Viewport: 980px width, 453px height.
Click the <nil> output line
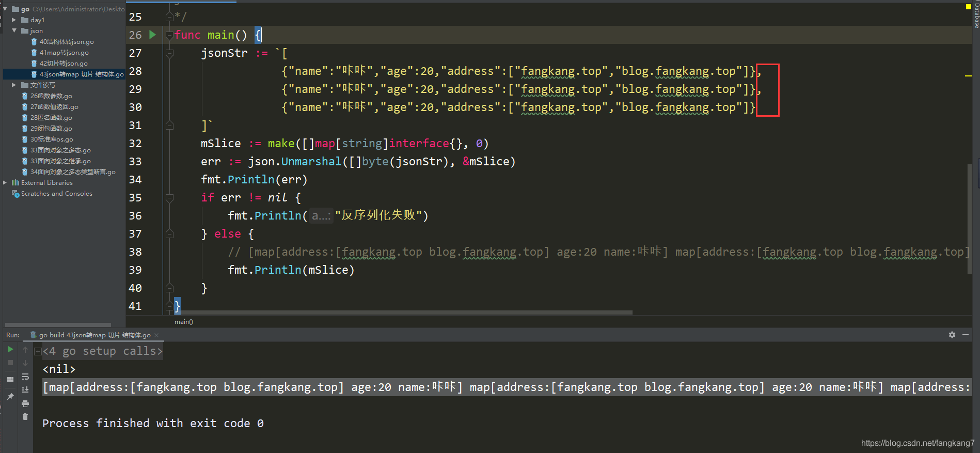[59, 369]
